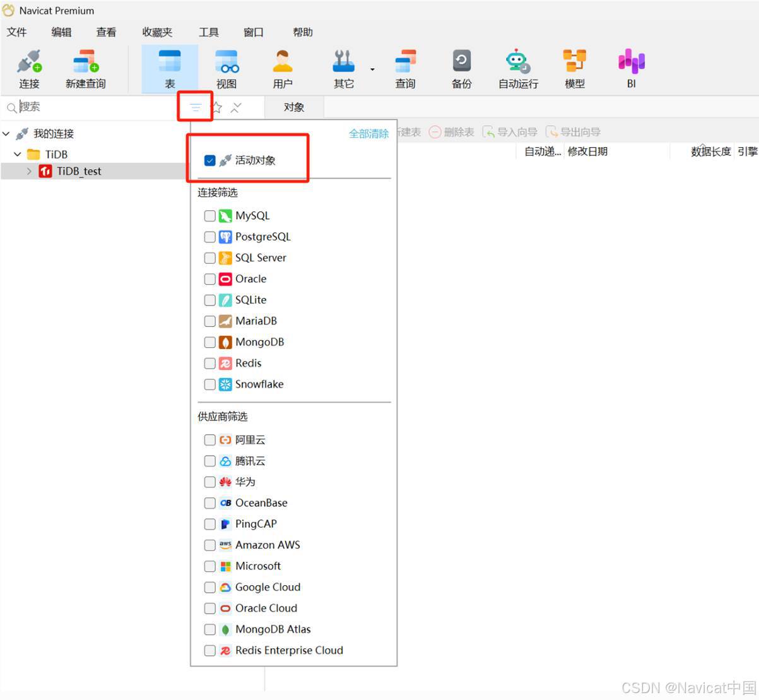This screenshot has height=700, width=759.
Task: Check the PostgreSQL filter checkbox
Action: coord(210,237)
